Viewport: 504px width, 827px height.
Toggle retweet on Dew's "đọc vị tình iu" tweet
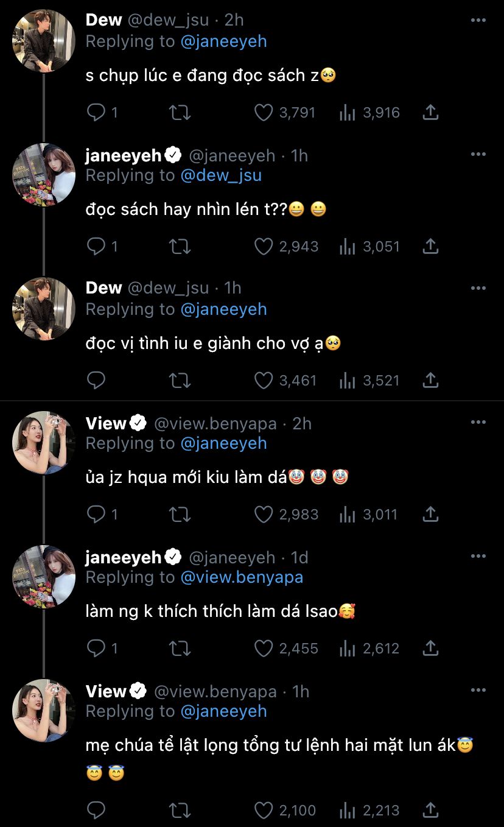pos(180,381)
